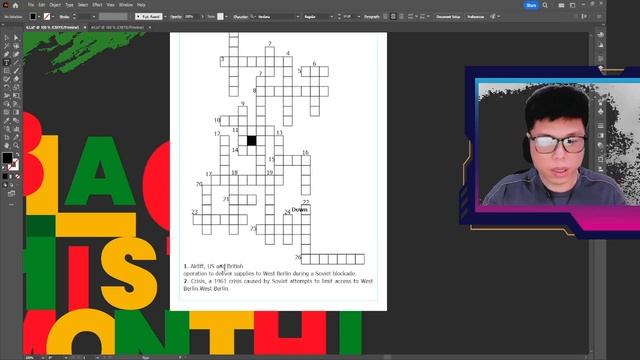The height and width of the screenshot is (360, 640).
Task: Select the Curvature tool
Action: [16, 53]
